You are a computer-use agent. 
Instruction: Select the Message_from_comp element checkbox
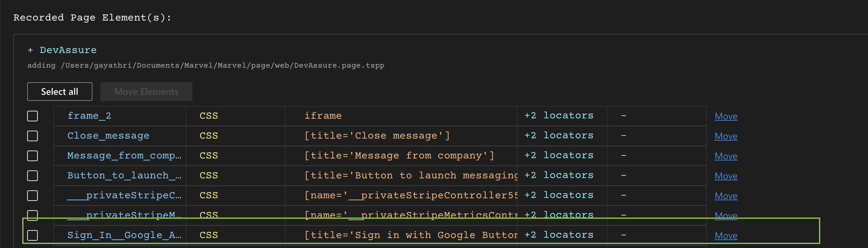32,156
